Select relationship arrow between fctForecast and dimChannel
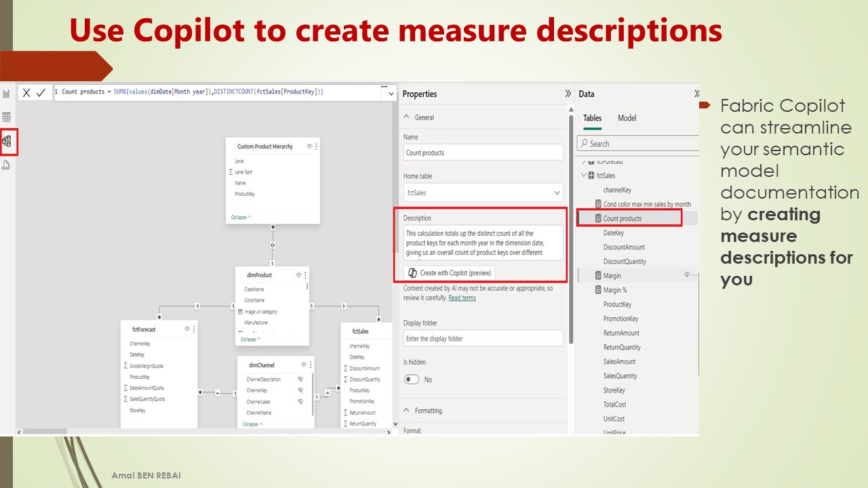Viewport: 868px width, 488px height. pyautogui.click(x=217, y=392)
